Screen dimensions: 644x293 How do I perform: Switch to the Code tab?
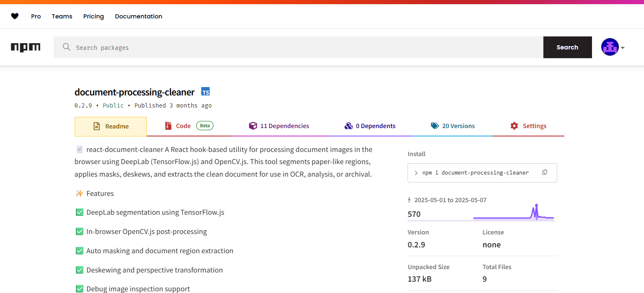coord(189,126)
